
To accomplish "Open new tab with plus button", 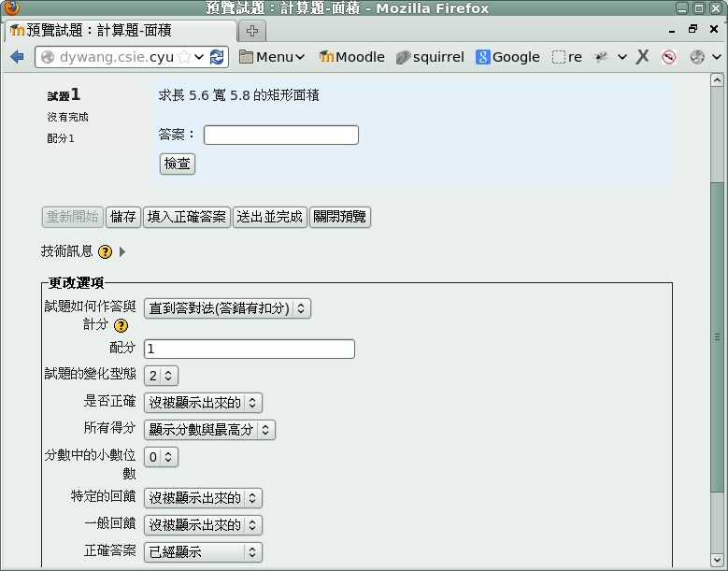I will pos(252,31).
